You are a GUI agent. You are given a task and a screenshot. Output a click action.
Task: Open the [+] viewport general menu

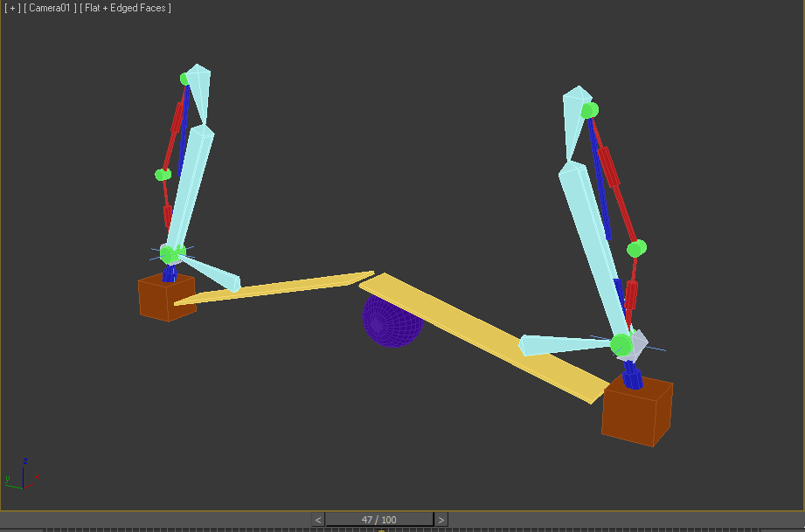(x=12, y=8)
